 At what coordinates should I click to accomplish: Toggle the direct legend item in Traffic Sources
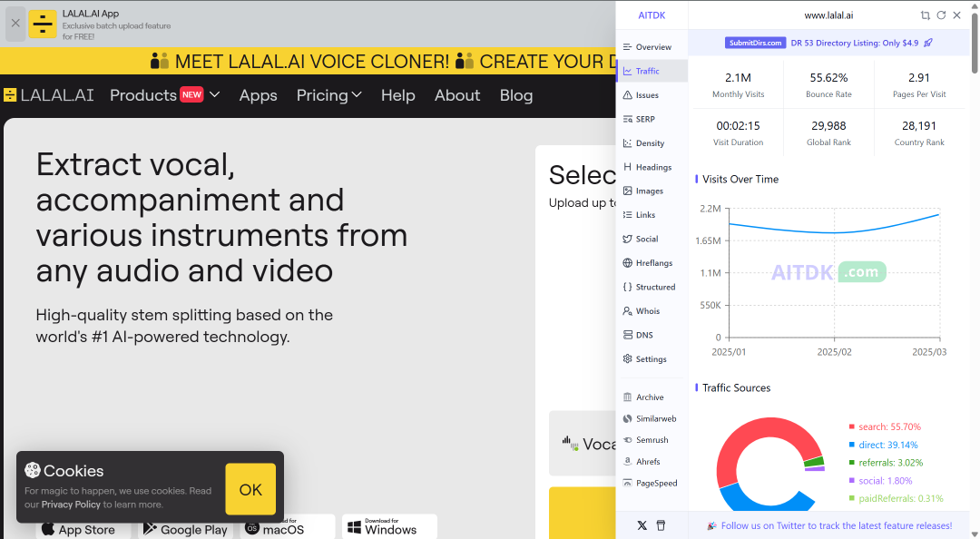(x=883, y=445)
